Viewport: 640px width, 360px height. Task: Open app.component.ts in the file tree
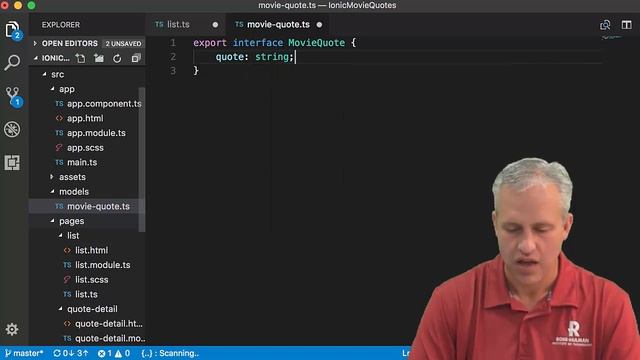point(104,104)
